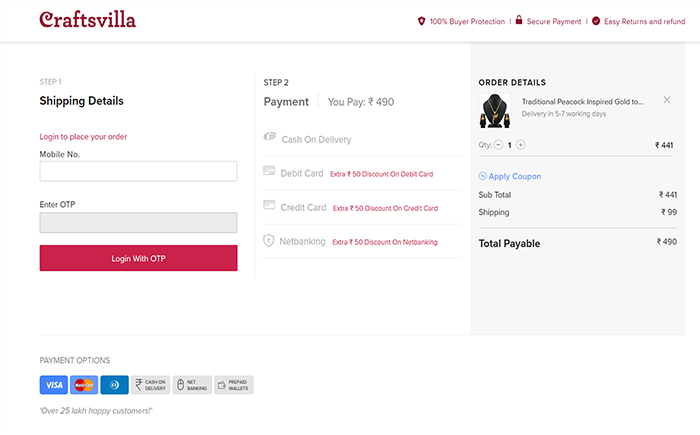Image resolution: width=700 pixels, height=435 pixels.
Task: Click the Debit Card icon
Action: click(269, 171)
